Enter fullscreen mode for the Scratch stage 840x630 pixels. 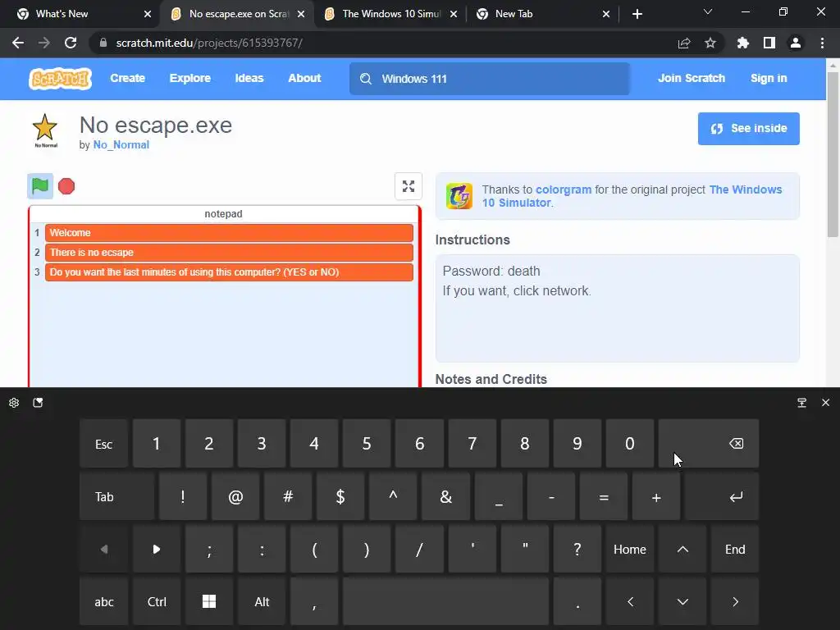pos(409,186)
